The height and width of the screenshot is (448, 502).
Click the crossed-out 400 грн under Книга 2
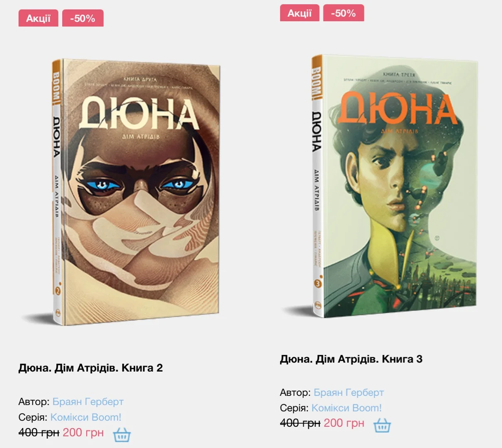[x=39, y=433]
